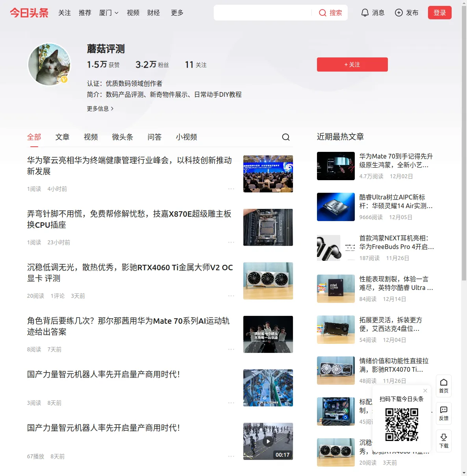Click the search magnifier button 搜索
This screenshot has height=476, width=467.
(x=330, y=13)
